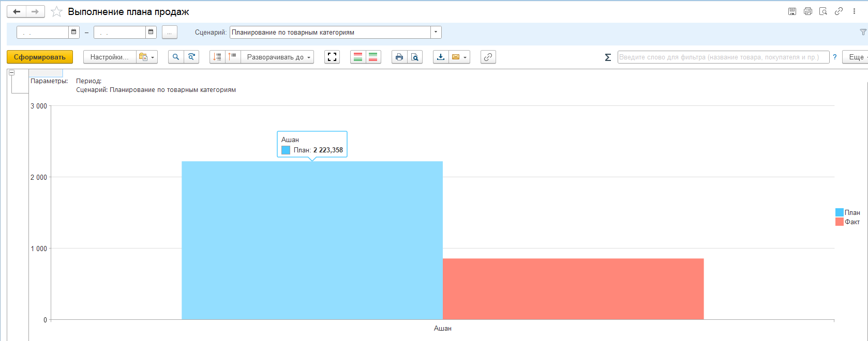Click the find magnifier icon in toolbar
Image resolution: width=868 pixels, height=341 pixels.
pos(176,57)
